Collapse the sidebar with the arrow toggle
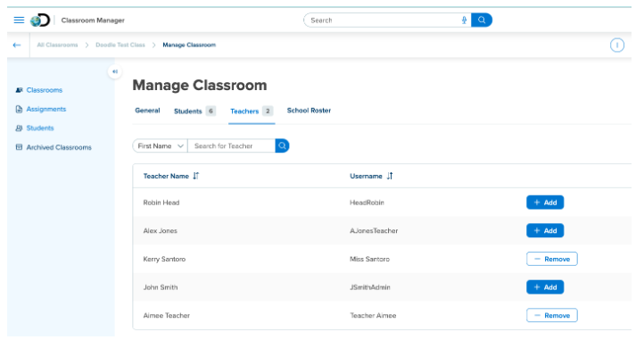 pyautogui.click(x=114, y=71)
